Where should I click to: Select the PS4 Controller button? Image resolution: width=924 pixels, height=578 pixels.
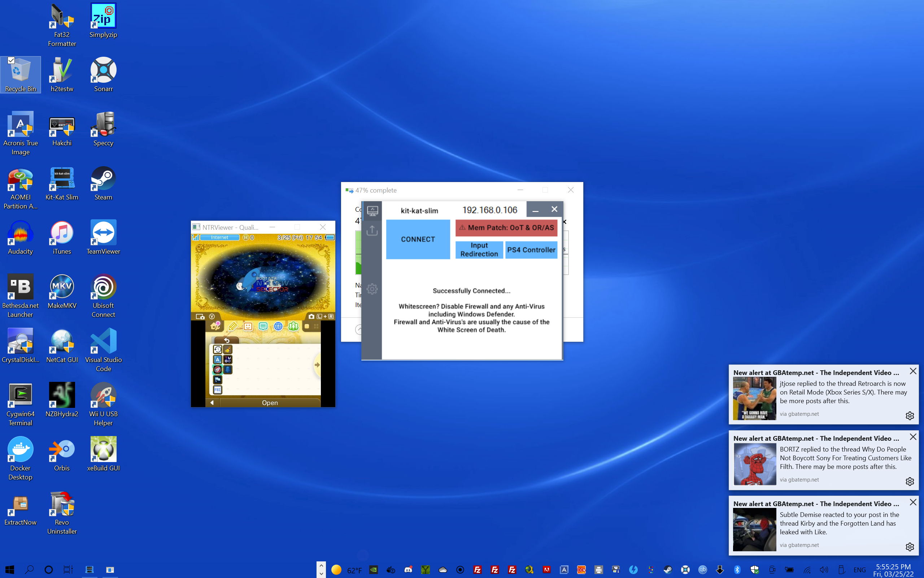click(x=531, y=250)
